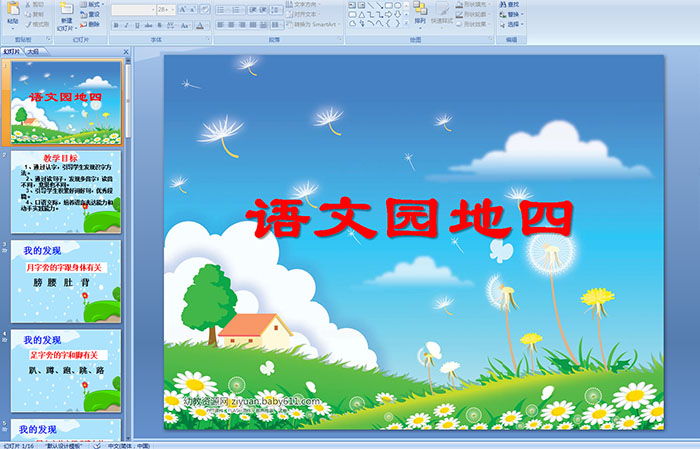Toggle Strikethrough (abe) formatting
Image resolution: width=700 pixels, height=449 pixels.
pyautogui.click(x=149, y=25)
